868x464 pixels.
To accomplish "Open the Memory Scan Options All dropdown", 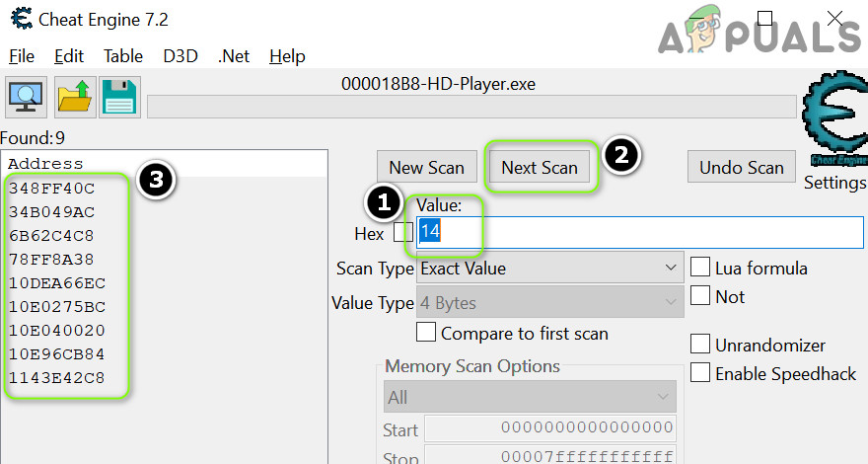I will point(530,397).
